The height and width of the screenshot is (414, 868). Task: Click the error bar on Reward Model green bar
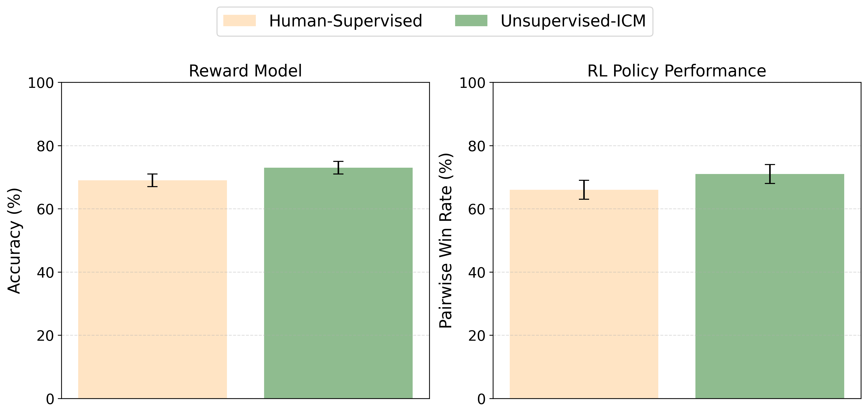pyautogui.click(x=338, y=168)
